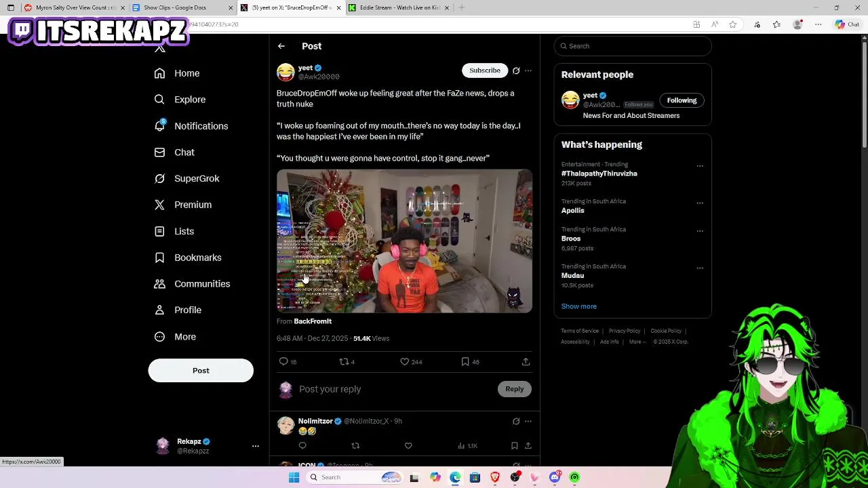
Task: Click the gray Reply button
Action: pyautogui.click(x=515, y=389)
